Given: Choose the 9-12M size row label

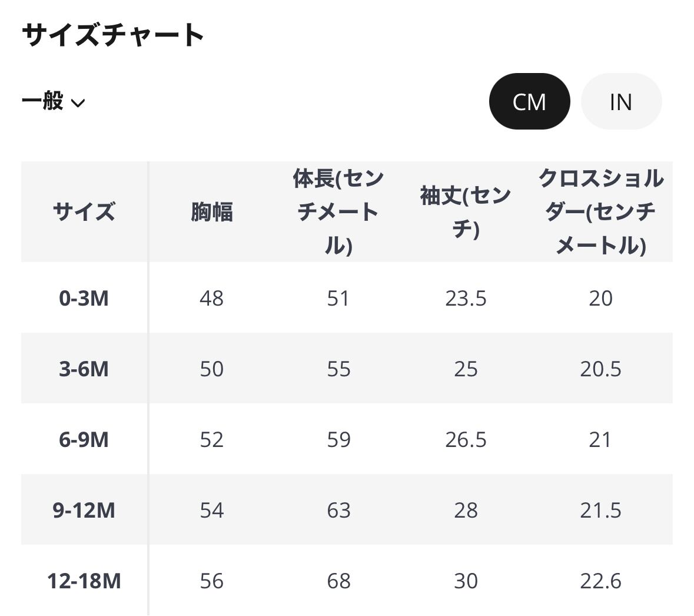Looking at the screenshot, I should click(x=84, y=511).
